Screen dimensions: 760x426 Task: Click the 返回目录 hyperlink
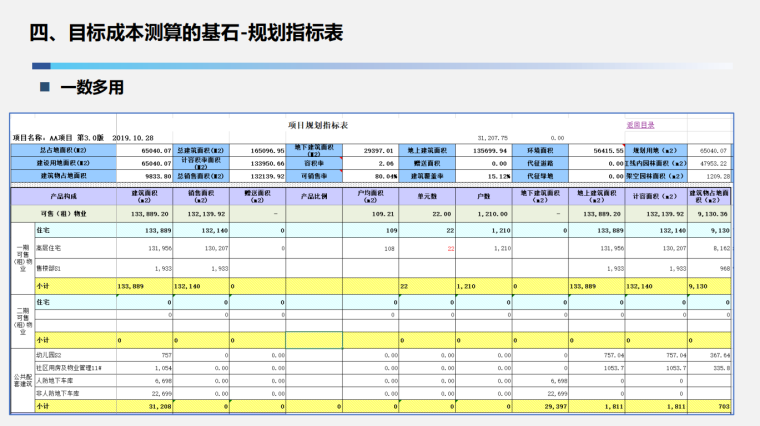pyautogui.click(x=641, y=125)
